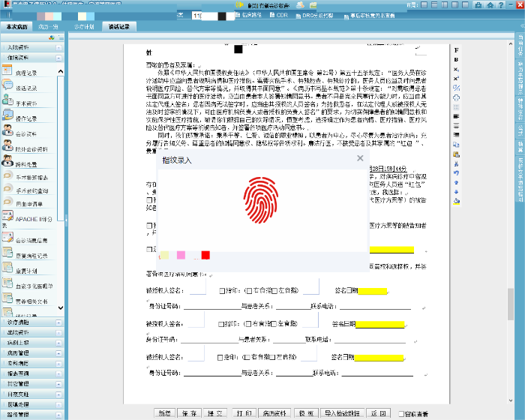This screenshot has height=420, width=525.
Task: Switch to the 本次病历 tab
Action: (x=16, y=27)
